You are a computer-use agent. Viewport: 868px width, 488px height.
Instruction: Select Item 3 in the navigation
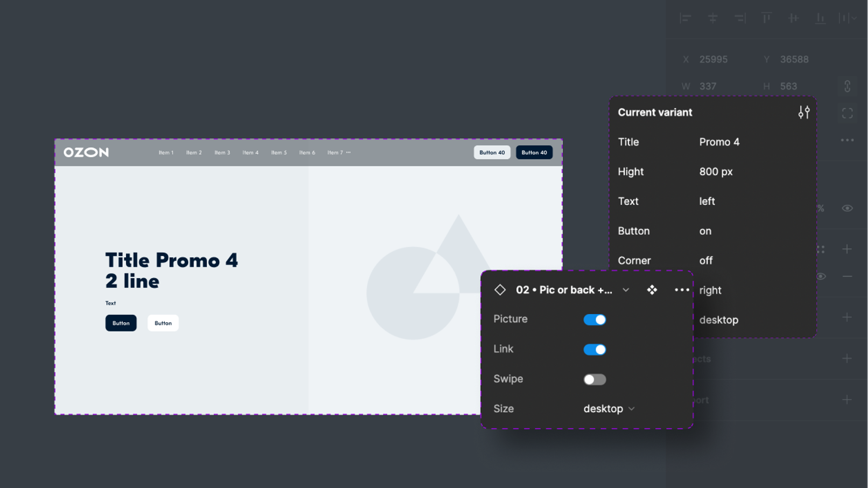point(222,152)
